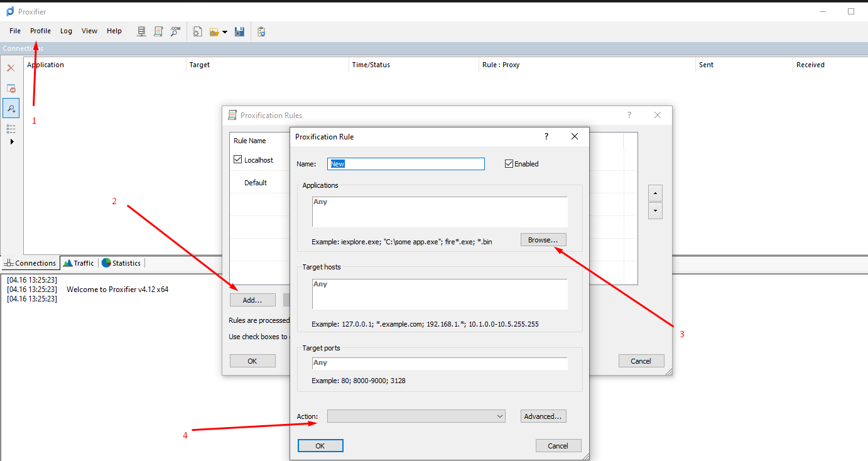Open Name Resolution settings toolbar icon
Screen dimensions: 868x461
click(x=175, y=31)
